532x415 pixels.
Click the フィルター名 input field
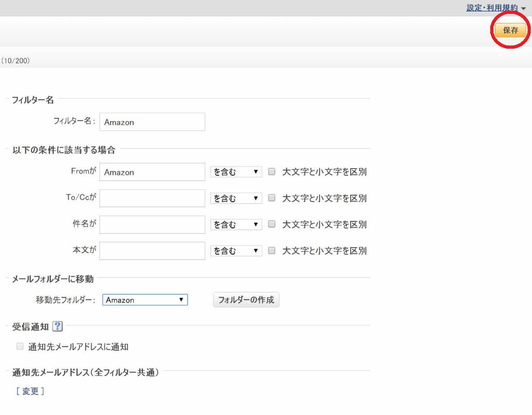[152, 122]
